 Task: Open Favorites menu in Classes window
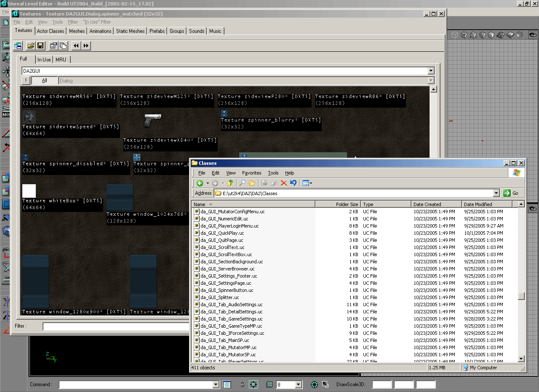(252, 173)
